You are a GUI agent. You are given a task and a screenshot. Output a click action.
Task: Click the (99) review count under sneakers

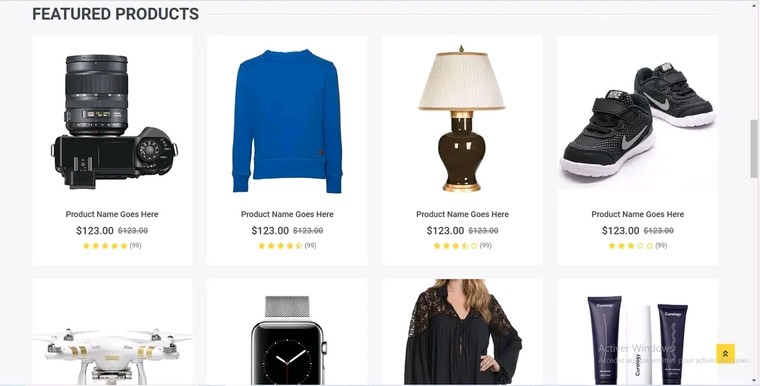[661, 246]
